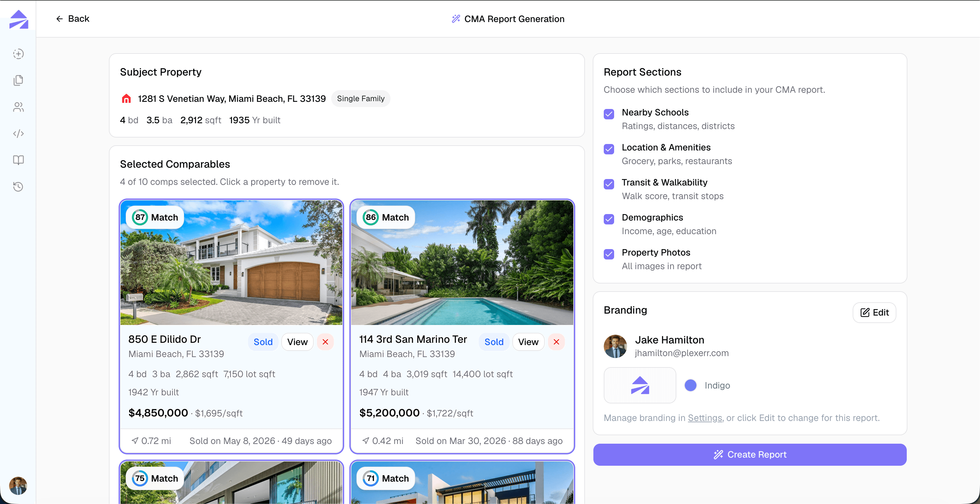
Task: Click the Transit & Walkability label
Action: pyautogui.click(x=665, y=182)
